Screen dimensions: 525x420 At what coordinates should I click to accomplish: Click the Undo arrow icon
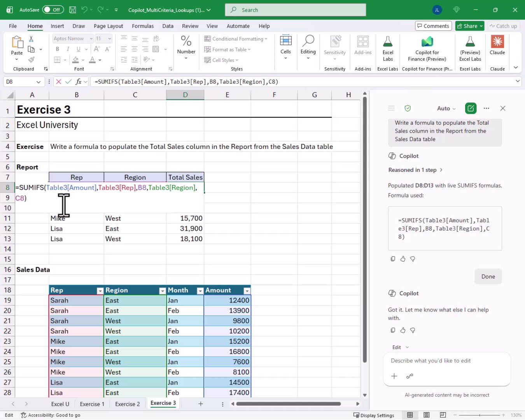point(84,10)
